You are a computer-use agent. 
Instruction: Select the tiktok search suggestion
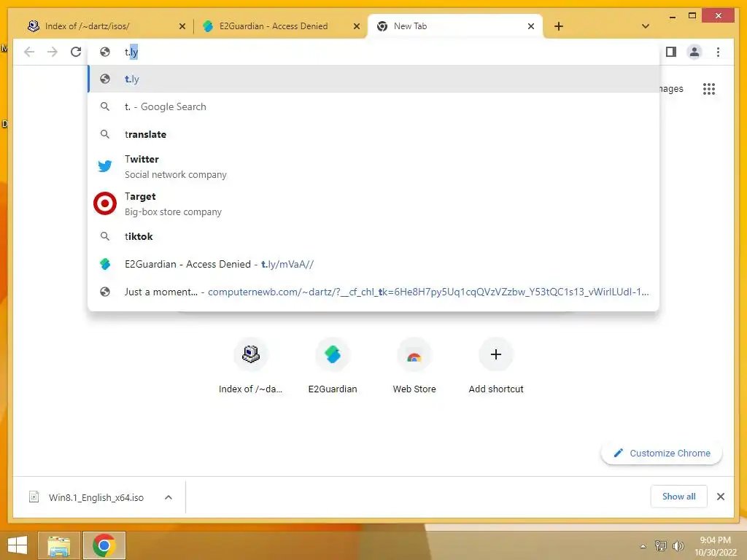[x=374, y=236]
